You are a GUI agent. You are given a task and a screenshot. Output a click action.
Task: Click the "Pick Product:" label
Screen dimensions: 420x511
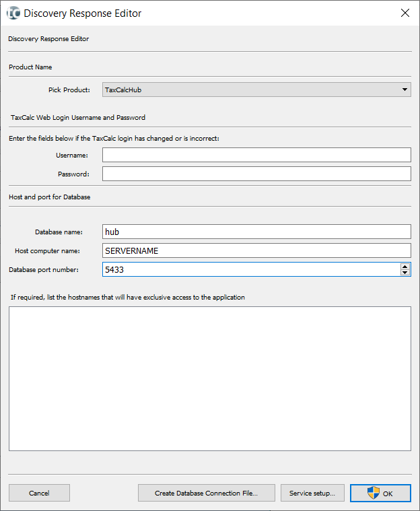[x=69, y=90]
